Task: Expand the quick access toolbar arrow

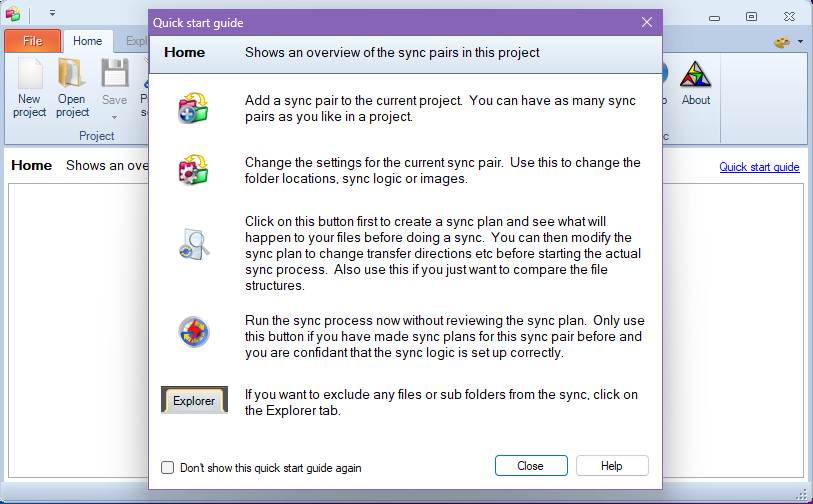Action: tap(52, 14)
